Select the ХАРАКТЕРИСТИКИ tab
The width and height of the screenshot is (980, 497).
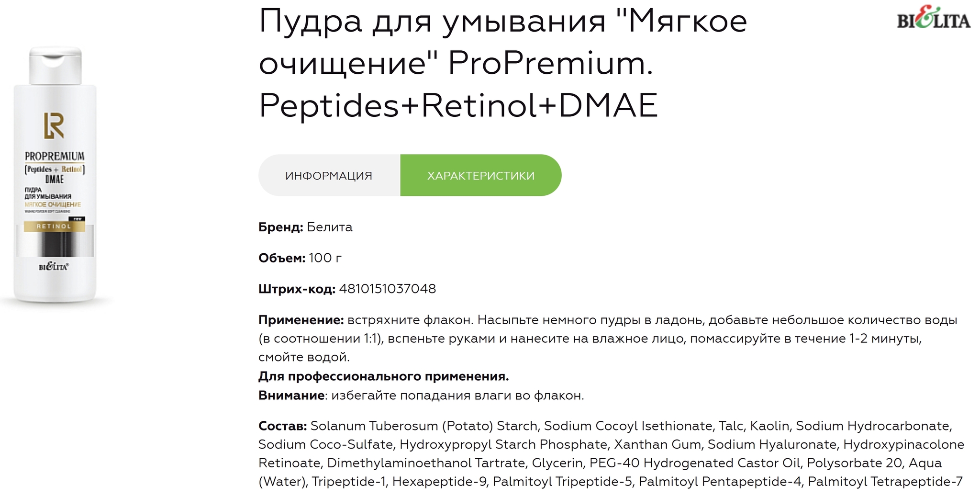tap(481, 175)
